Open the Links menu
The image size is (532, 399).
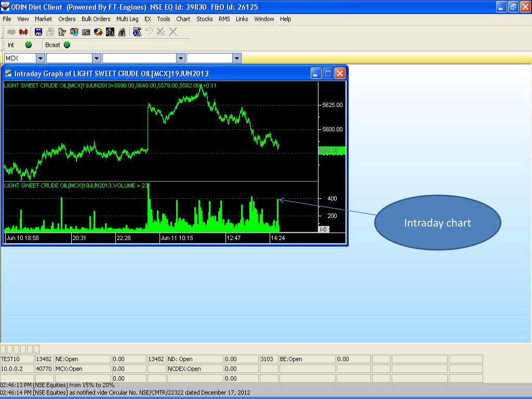tap(242, 19)
